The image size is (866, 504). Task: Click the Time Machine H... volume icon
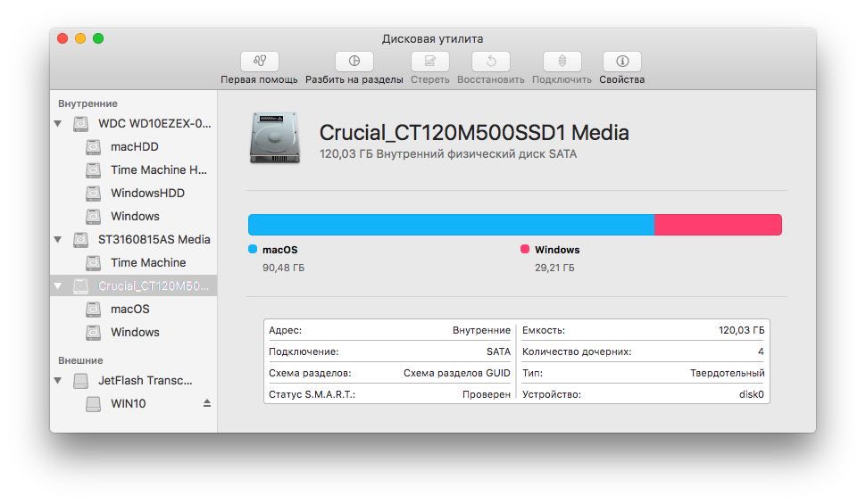coord(94,170)
